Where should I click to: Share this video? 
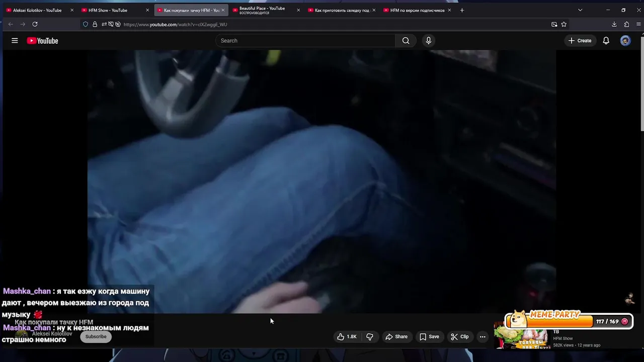[396, 337]
